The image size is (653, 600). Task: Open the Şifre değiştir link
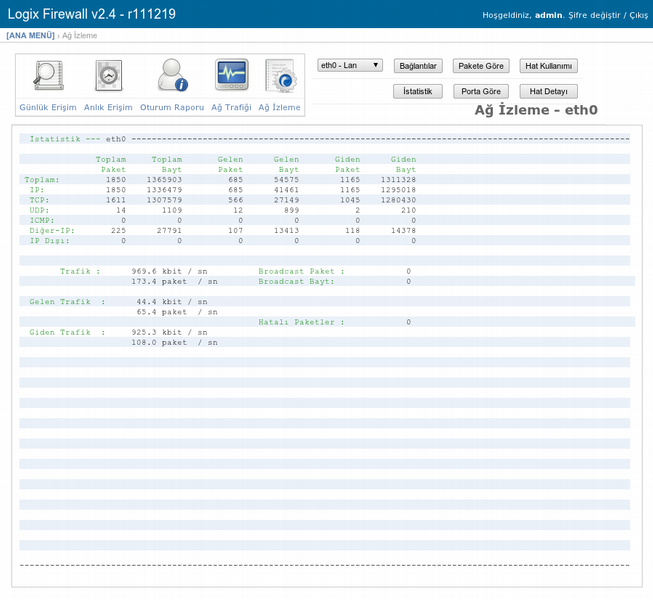coord(594,15)
